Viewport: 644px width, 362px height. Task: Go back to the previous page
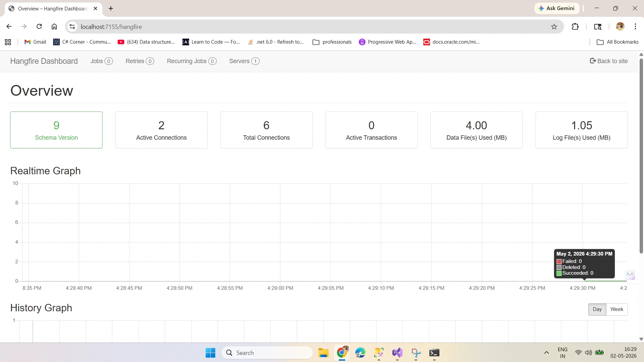[9, 27]
